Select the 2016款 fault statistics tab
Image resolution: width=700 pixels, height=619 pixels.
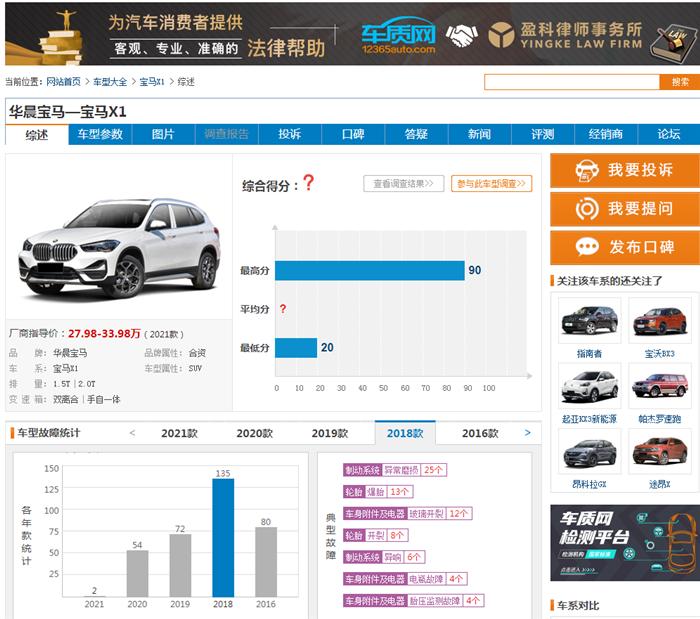point(480,433)
